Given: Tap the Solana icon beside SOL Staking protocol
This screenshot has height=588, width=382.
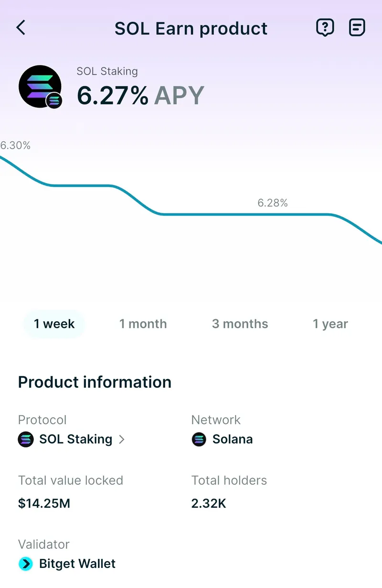Looking at the screenshot, I should (26, 439).
